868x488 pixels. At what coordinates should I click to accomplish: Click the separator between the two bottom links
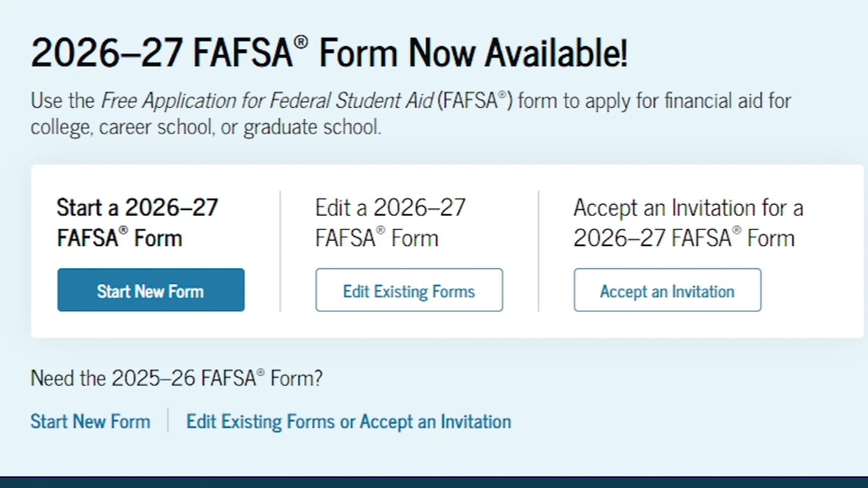(168, 421)
